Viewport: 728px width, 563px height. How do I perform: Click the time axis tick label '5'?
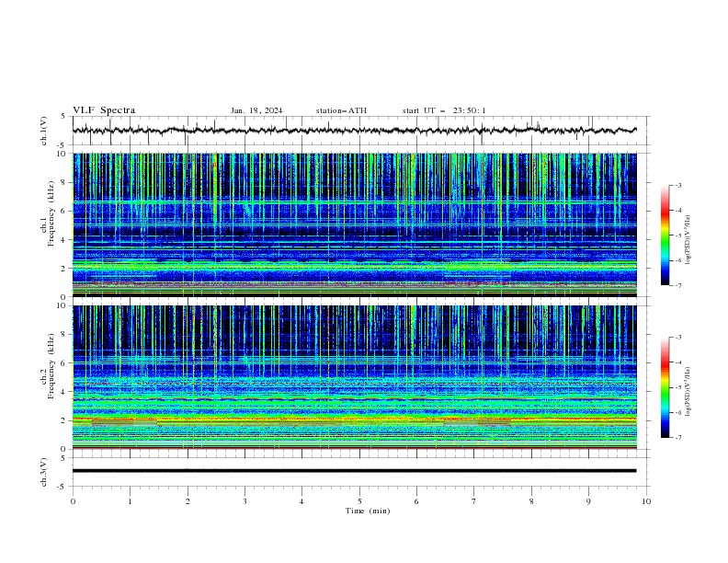click(x=359, y=501)
